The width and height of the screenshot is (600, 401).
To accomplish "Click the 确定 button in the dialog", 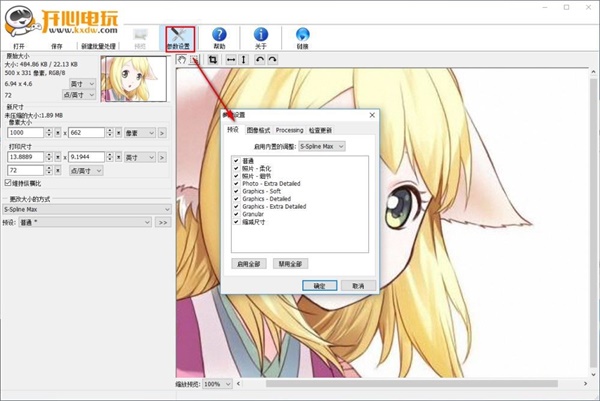I will pos(320,285).
